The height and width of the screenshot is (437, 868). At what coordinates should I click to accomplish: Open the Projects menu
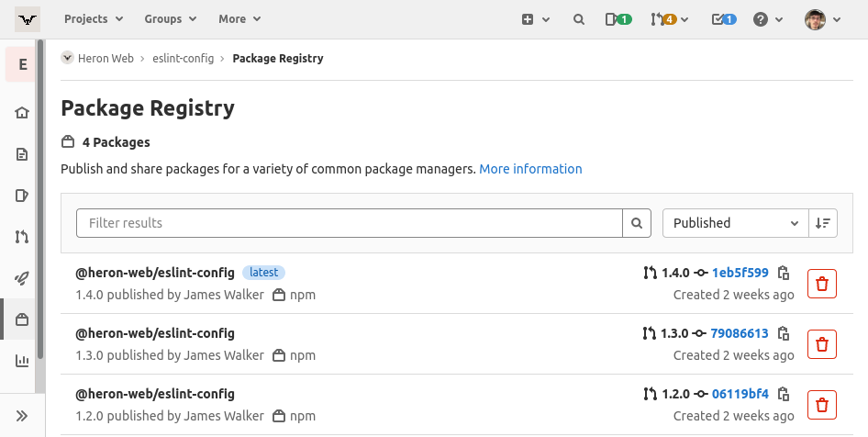94,19
